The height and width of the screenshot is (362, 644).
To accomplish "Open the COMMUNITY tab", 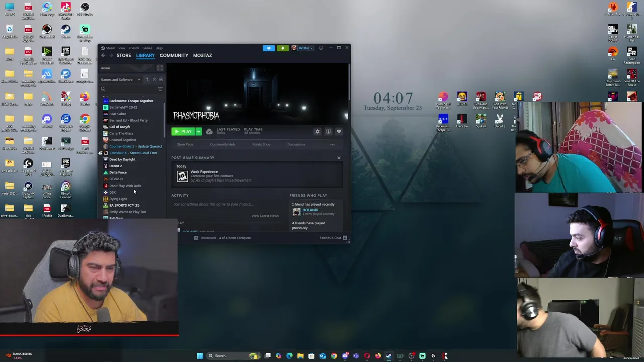I will point(174,55).
